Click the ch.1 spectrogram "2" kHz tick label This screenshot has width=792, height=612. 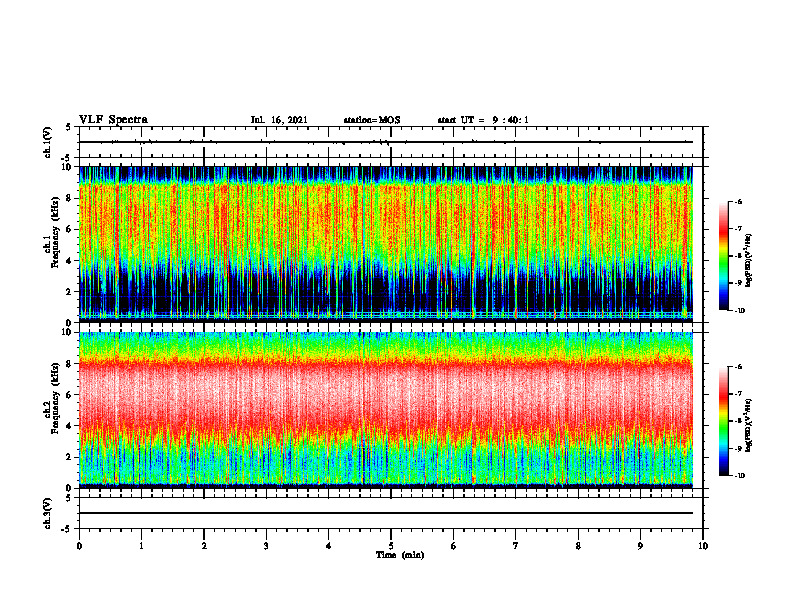(70, 292)
